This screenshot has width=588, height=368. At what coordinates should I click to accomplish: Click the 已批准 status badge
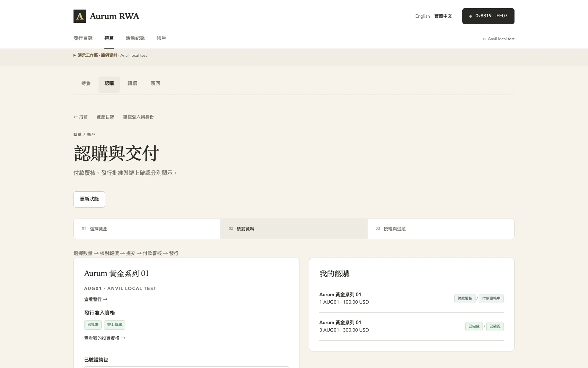click(x=93, y=325)
